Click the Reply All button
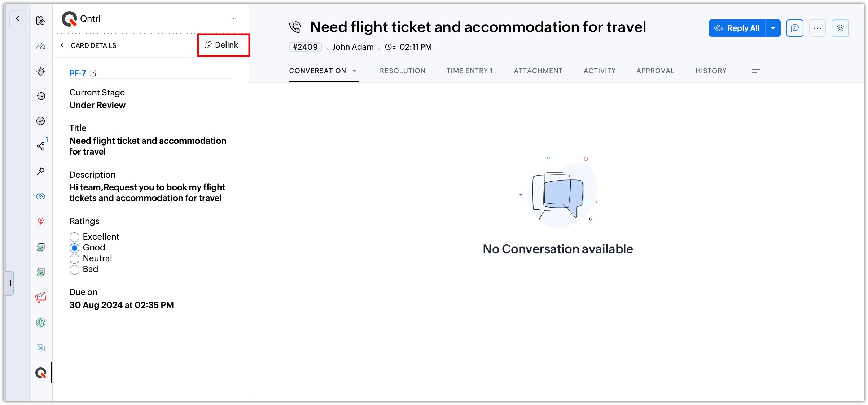The image size is (868, 405). point(737,28)
